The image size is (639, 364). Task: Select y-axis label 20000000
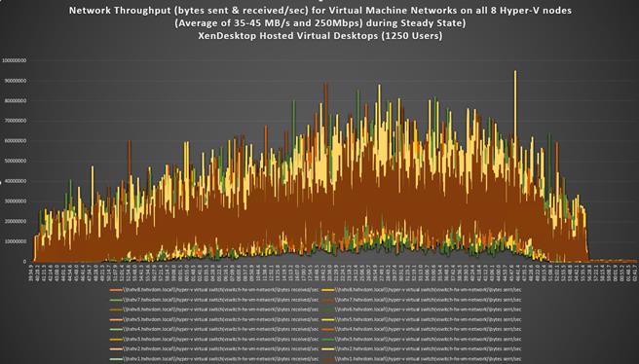pyautogui.click(x=16, y=222)
